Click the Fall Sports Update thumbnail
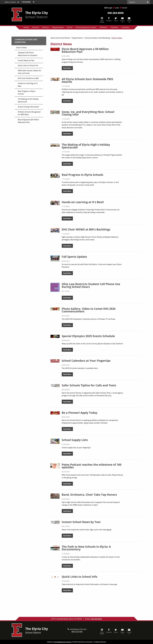153x644 pixels. coord(55,258)
